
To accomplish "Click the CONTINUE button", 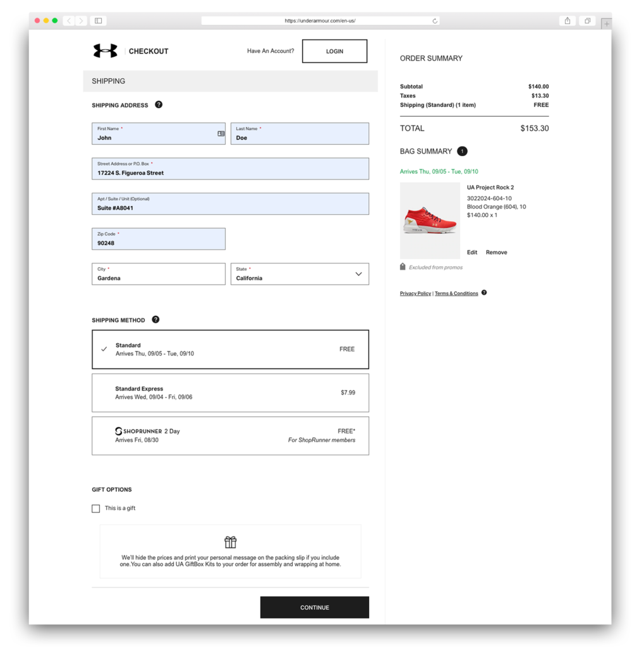I will coord(315,607).
